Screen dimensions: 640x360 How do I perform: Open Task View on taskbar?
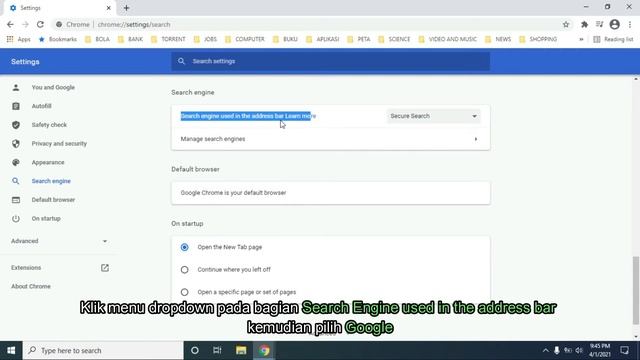click(217, 351)
